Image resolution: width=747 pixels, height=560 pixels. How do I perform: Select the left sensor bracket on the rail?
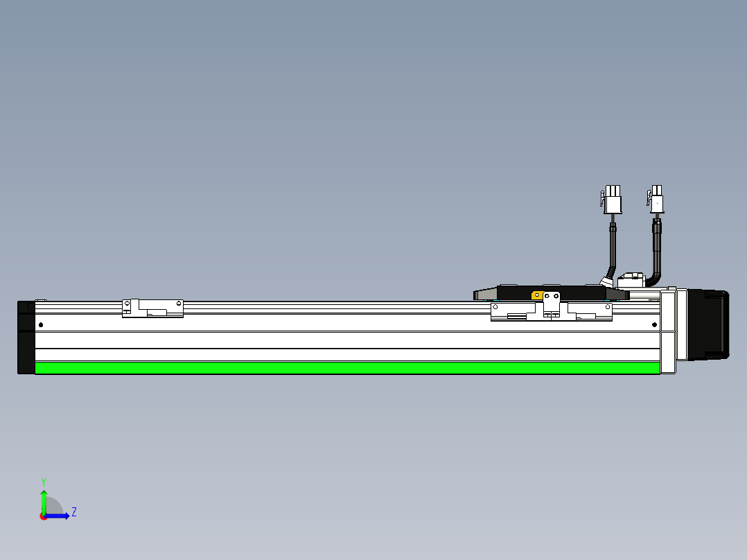click(x=152, y=308)
